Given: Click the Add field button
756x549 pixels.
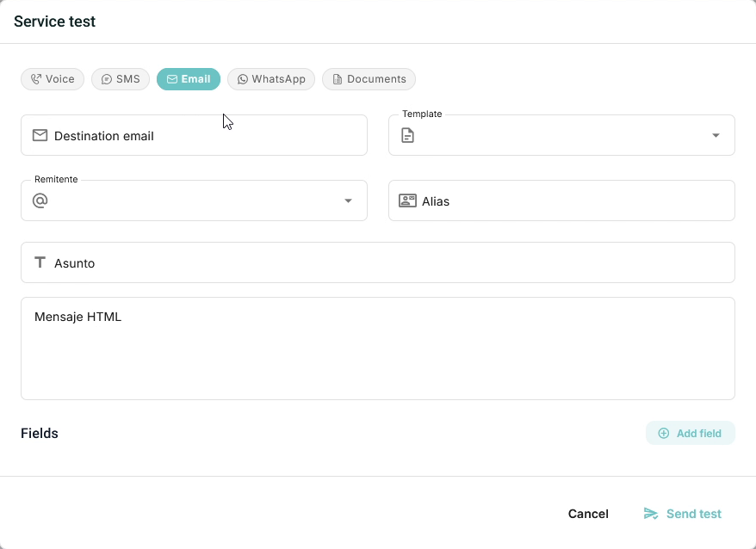Looking at the screenshot, I should click(691, 434).
